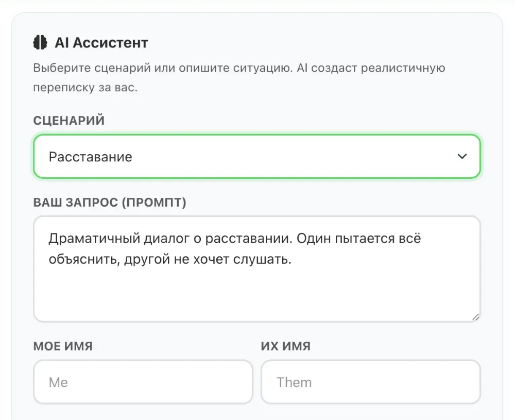Click the МОЕ ИМЯ label

point(63,346)
